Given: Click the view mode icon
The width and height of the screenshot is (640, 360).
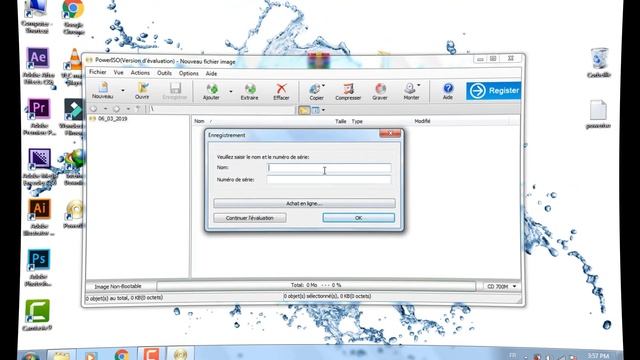Looking at the screenshot, I should [x=316, y=110].
